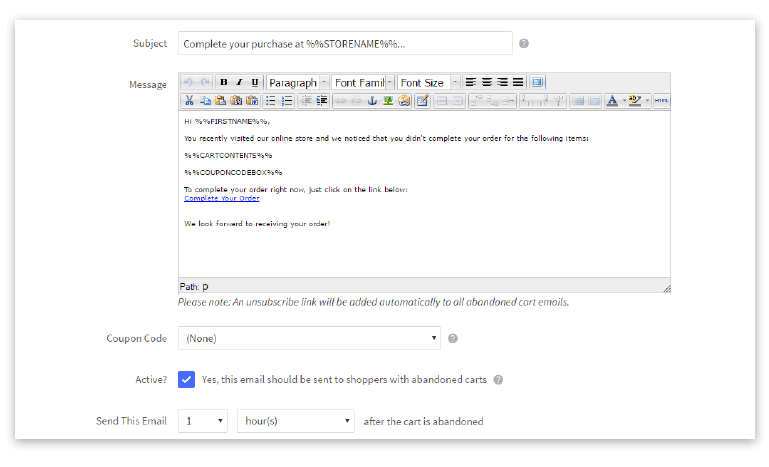
Task: Toggle bold formatting in the editor
Action: tap(223, 82)
